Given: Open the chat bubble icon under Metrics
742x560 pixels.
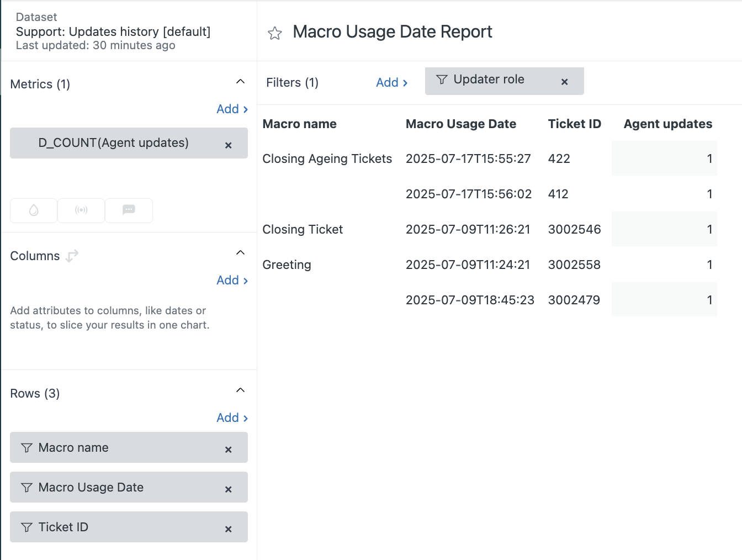Looking at the screenshot, I should (x=129, y=210).
